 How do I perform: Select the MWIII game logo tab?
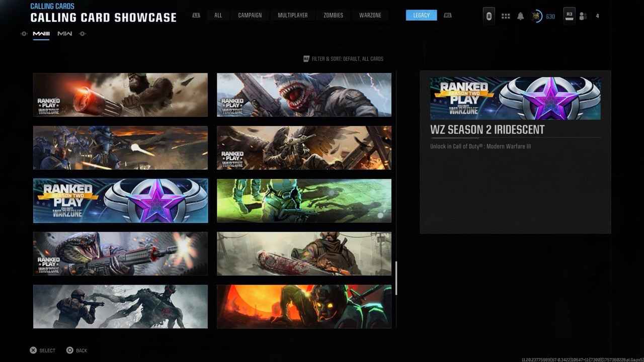point(41,34)
